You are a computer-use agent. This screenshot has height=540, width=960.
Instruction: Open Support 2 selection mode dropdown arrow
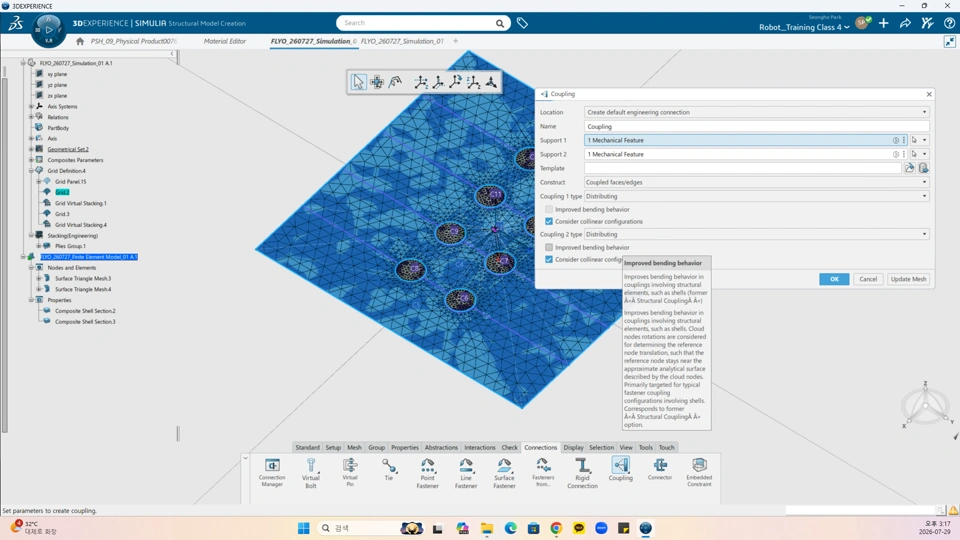tap(924, 154)
